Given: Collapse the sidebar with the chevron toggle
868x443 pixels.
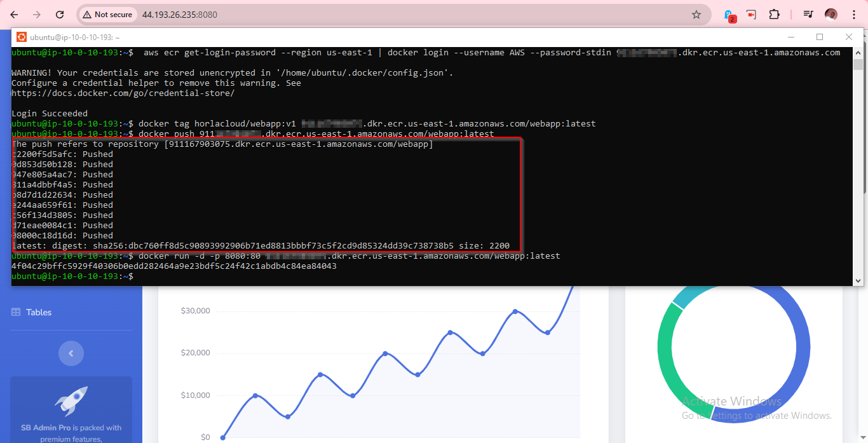Looking at the screenshot, I should tap(71, 353).
